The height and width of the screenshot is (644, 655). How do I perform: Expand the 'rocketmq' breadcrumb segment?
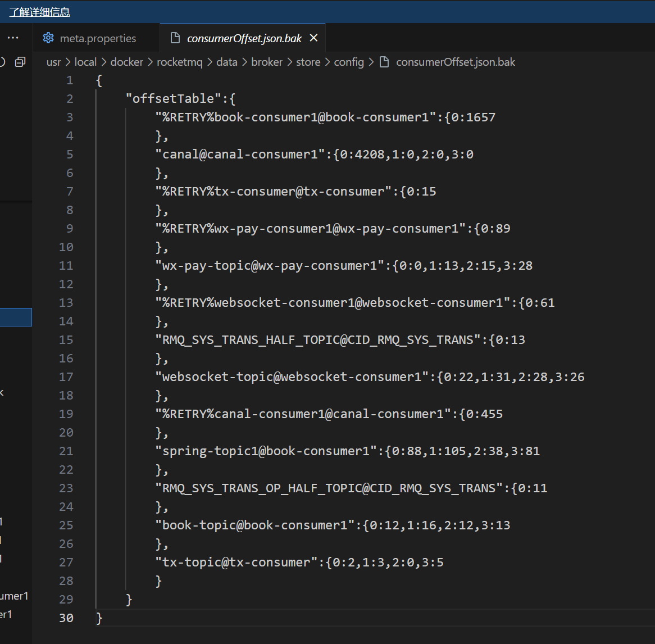click(x=179, y=62)
